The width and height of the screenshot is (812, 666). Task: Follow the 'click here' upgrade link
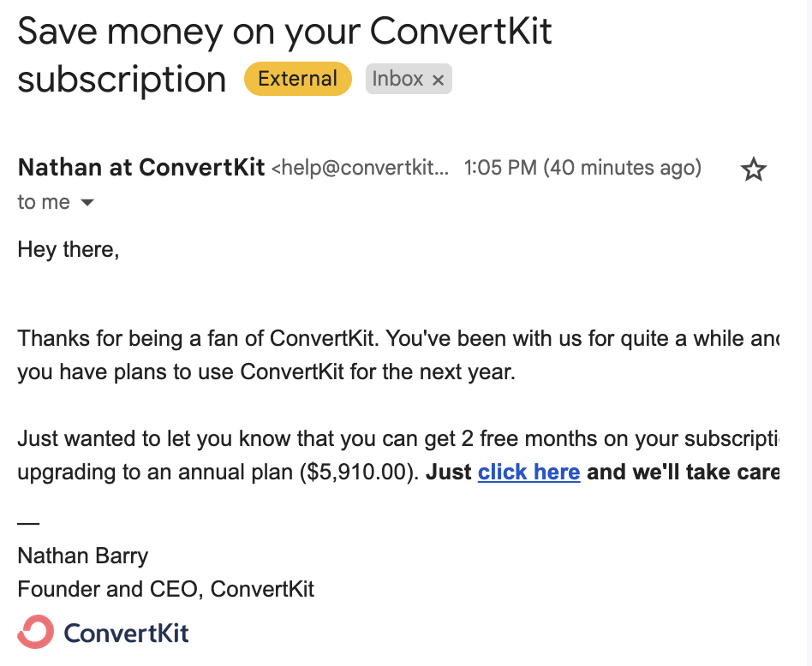click(x=528, y=472)
